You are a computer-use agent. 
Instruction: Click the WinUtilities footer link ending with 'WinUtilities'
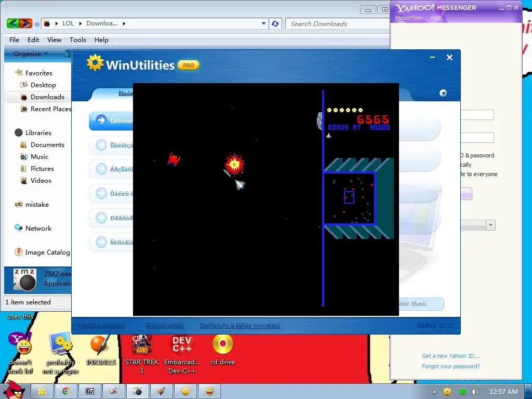tap(240, 326)
